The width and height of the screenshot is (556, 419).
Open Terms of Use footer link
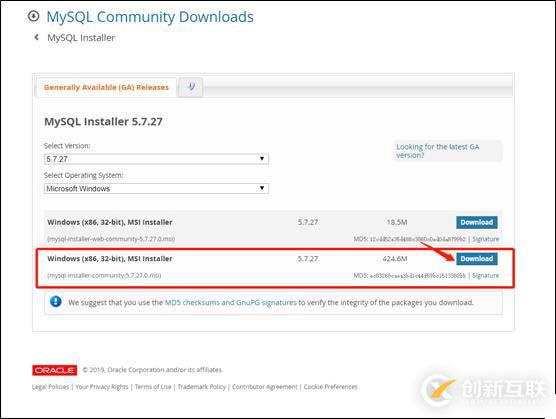pyautogui.click(x=153, y=387)
